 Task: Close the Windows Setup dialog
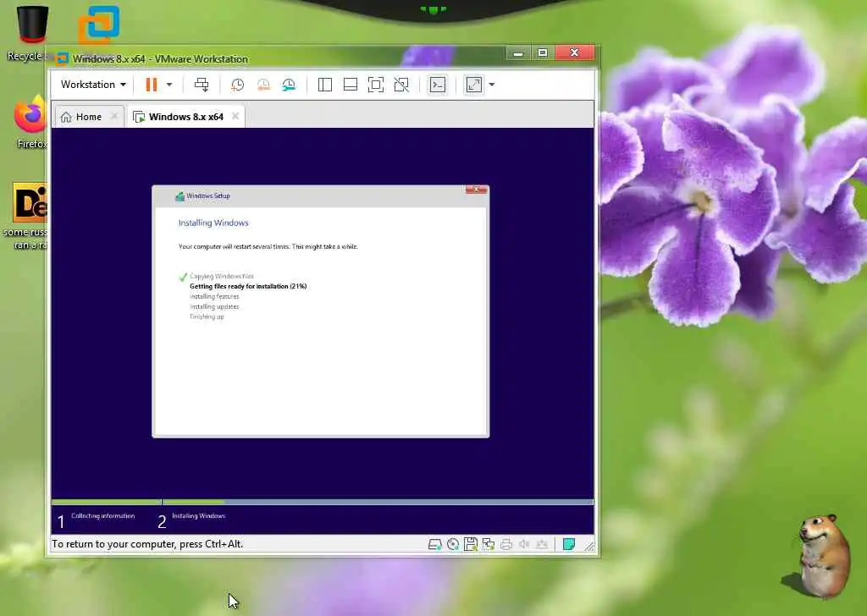(476, 190)
